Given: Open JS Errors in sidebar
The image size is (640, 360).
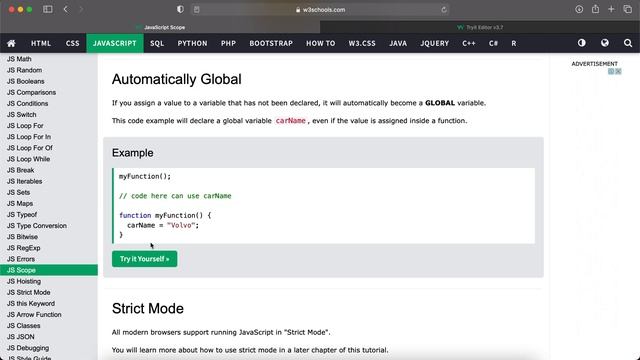Looking at the screenshot, I should click(49, 259).
